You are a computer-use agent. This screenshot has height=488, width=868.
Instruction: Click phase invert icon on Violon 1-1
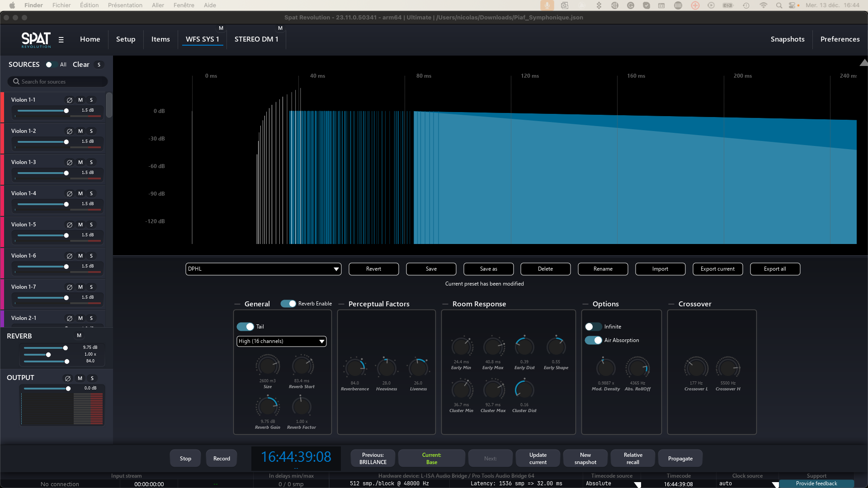click(x=70, y=100)
